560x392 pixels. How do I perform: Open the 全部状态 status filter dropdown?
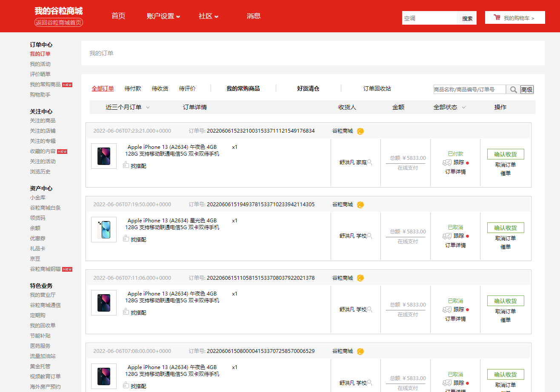coord(449,107)
